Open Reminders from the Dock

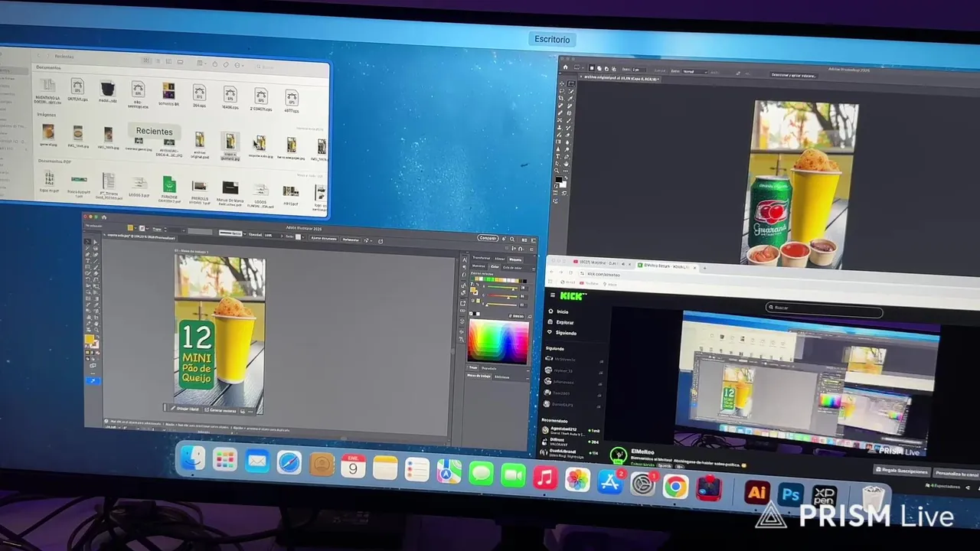coord(416,469)
